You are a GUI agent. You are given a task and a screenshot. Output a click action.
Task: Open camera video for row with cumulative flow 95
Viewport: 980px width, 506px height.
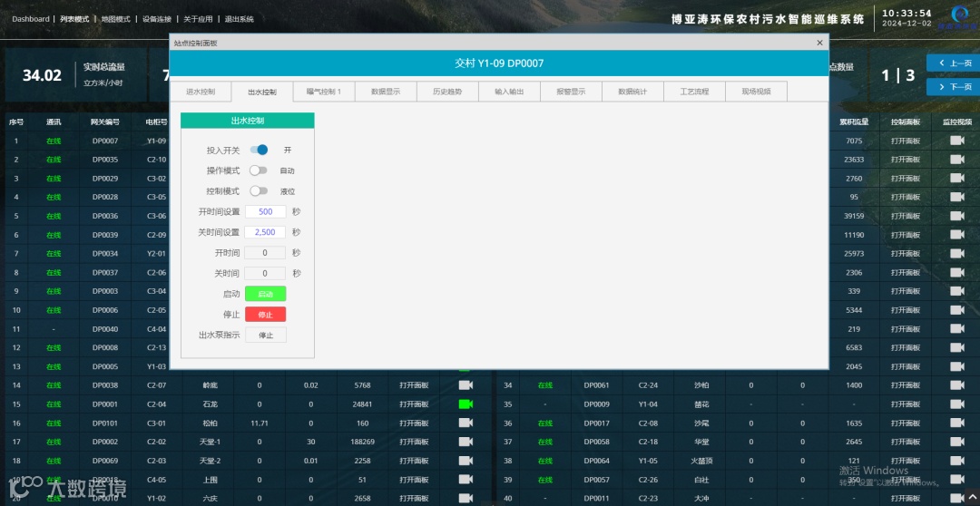pyautogui.click(x=957, y=197)
